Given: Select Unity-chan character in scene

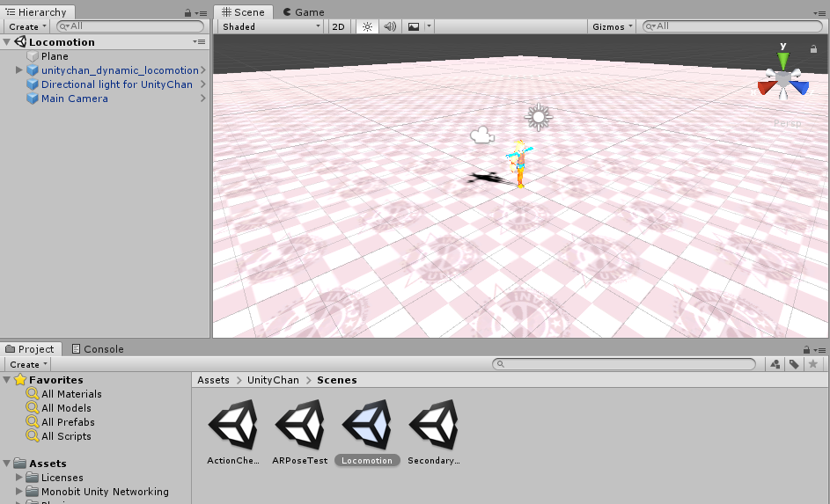Looking at the screenshot, I should (x=520, y=164).
